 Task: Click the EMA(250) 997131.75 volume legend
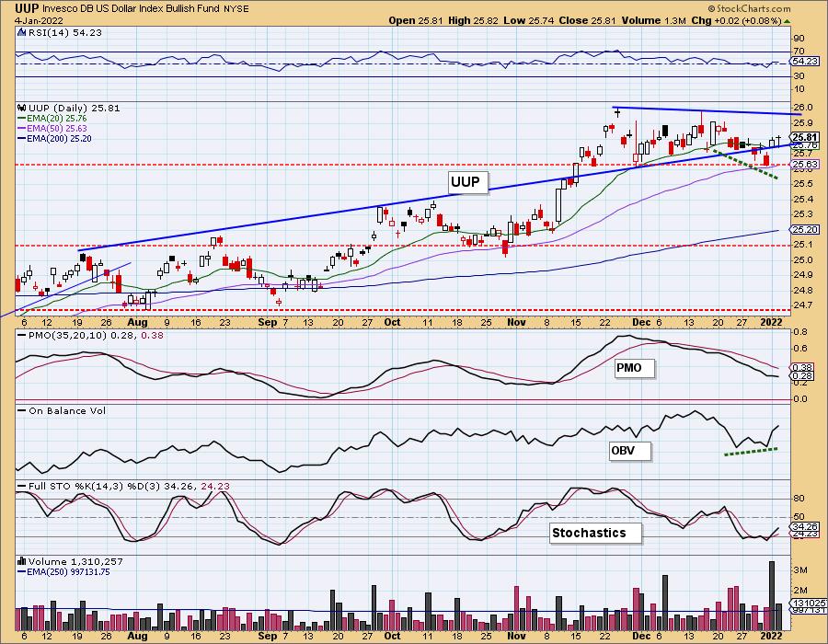coord(63,571)
